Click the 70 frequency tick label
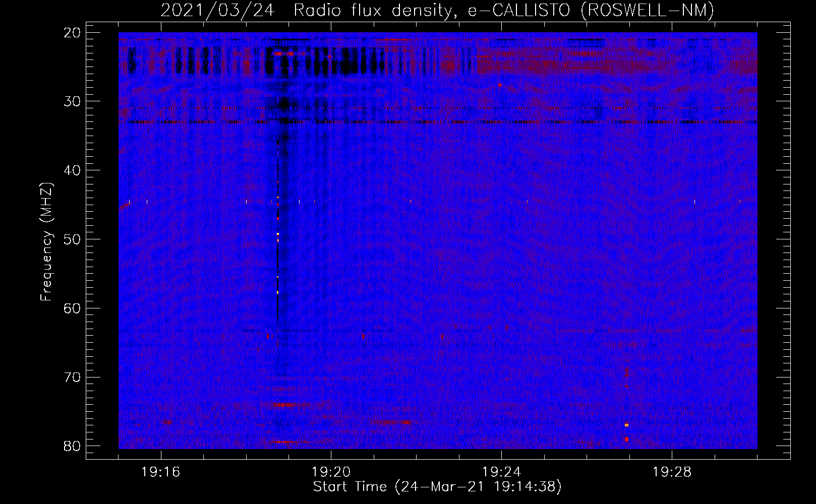The width and height of the screenshot is (816, 504). click(73, 377)
